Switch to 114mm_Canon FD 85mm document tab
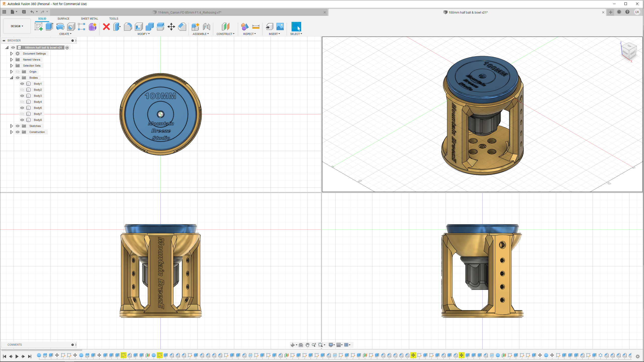This screenshot has width=644, height=362. (189, 12)
